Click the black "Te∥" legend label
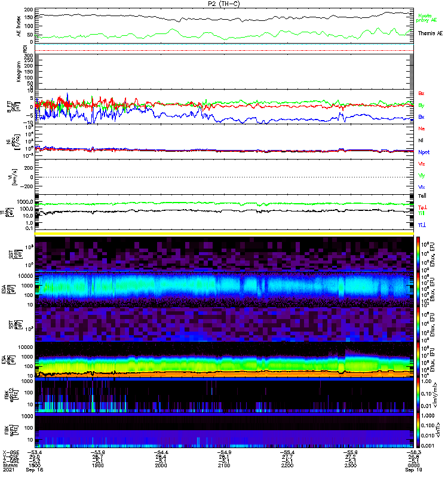This screenshot has height=478, width=448. (422, 196)
